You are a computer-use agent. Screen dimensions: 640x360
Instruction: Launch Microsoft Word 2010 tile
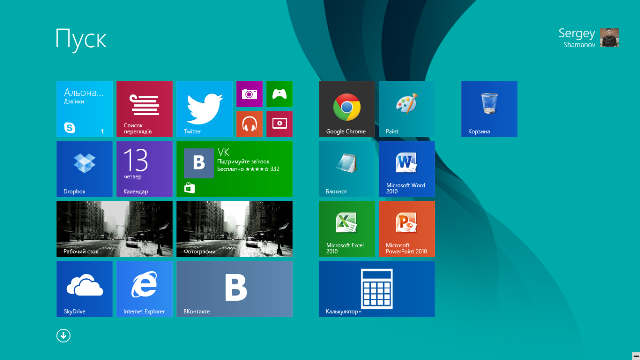tap(407, 169)
